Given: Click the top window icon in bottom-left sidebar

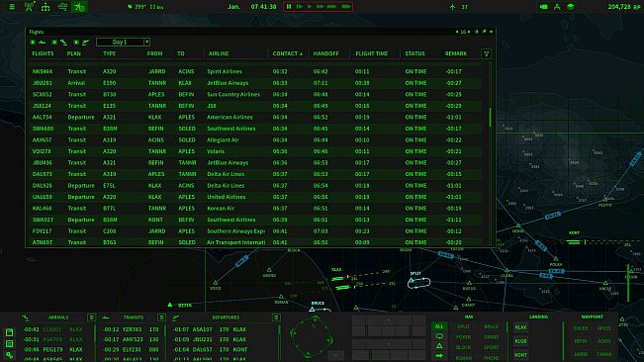Looking at the screenshot, I should pos(10,332).
